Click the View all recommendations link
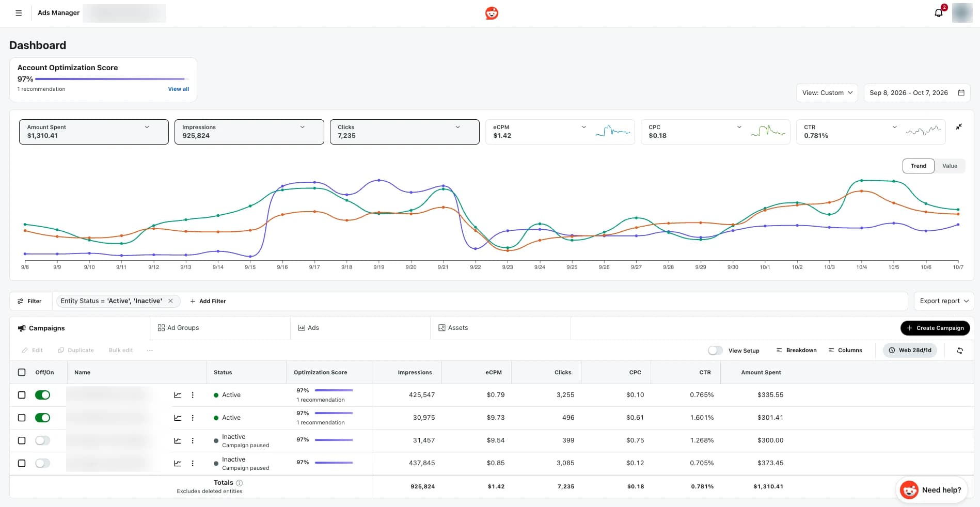Image resolution: width=980 pixels, height=507 pixels. point(179,89)
